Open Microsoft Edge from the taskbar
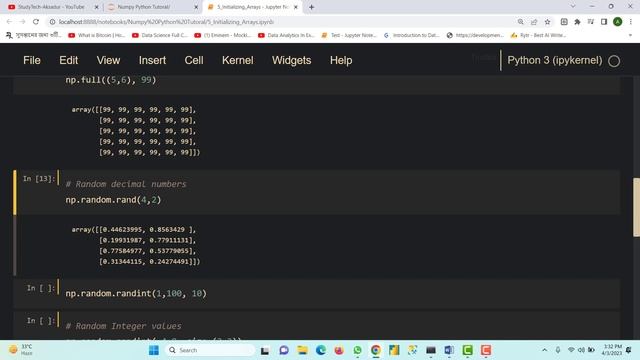 (x=321, y=350)
